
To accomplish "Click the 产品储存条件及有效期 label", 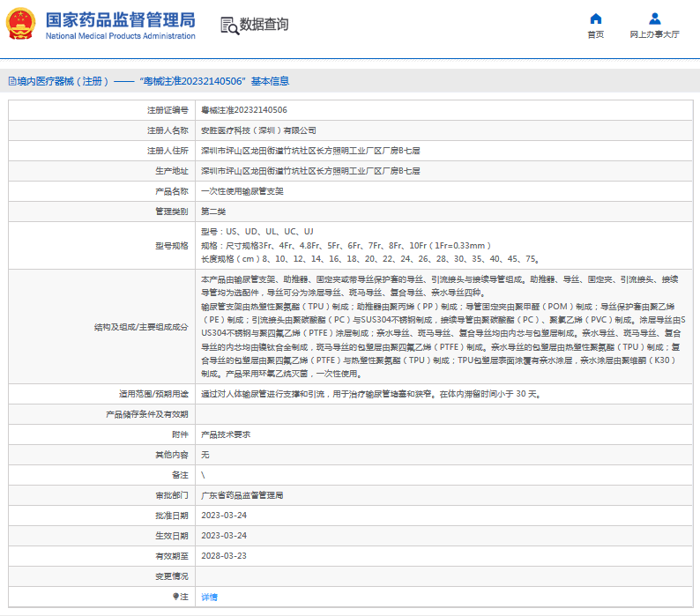I will pyautogui.click(x=147, y=414).
